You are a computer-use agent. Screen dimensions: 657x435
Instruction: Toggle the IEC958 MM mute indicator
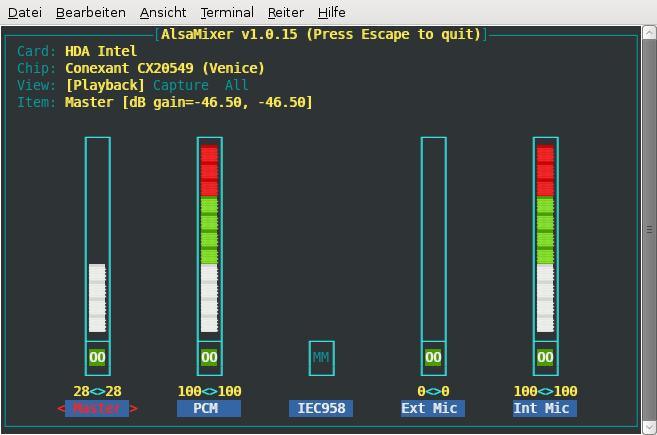click(x=321, y=358)
